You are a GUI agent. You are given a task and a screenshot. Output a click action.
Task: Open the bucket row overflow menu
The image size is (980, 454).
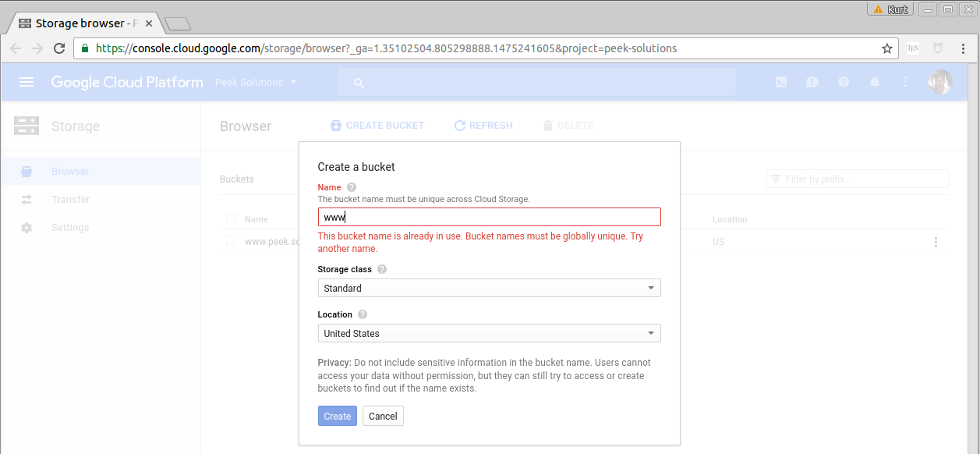936,242
